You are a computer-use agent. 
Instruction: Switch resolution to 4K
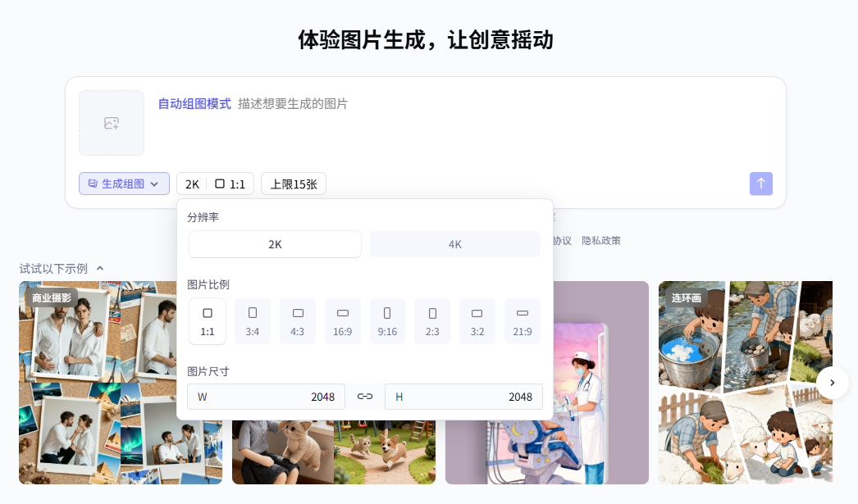pyautogui.click(x=455, y=244)
